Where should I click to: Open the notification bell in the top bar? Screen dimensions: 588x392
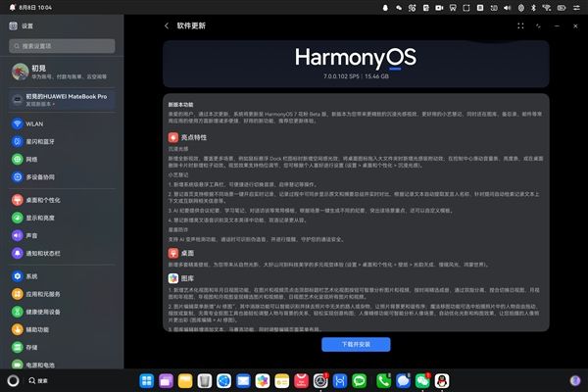(x=13, y=8)
